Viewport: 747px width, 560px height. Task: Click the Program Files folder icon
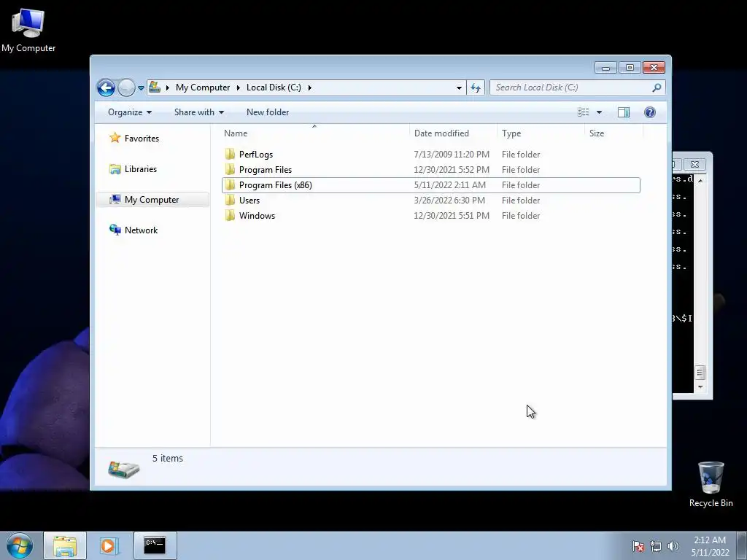tap(230, 169)
